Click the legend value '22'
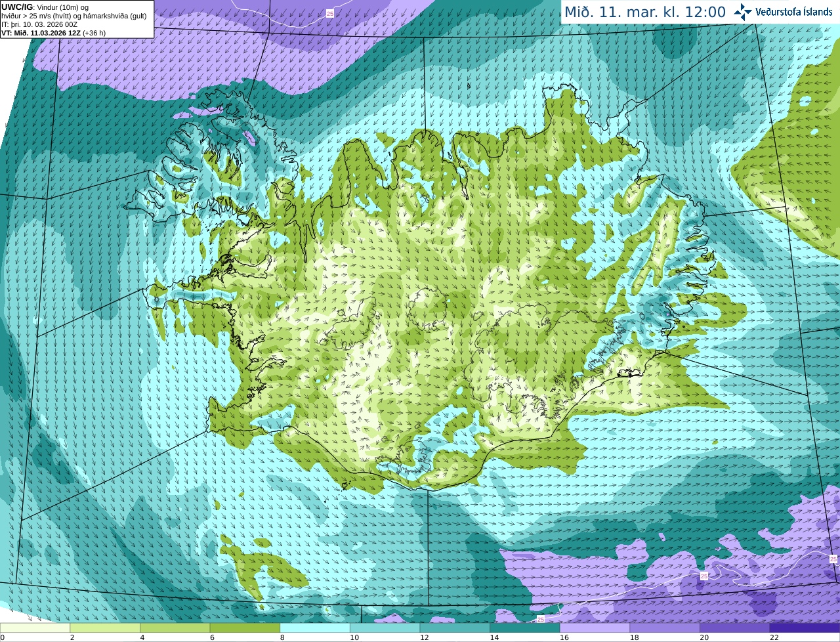The width and height of the screenshot is (840, 642). point(774,637)
